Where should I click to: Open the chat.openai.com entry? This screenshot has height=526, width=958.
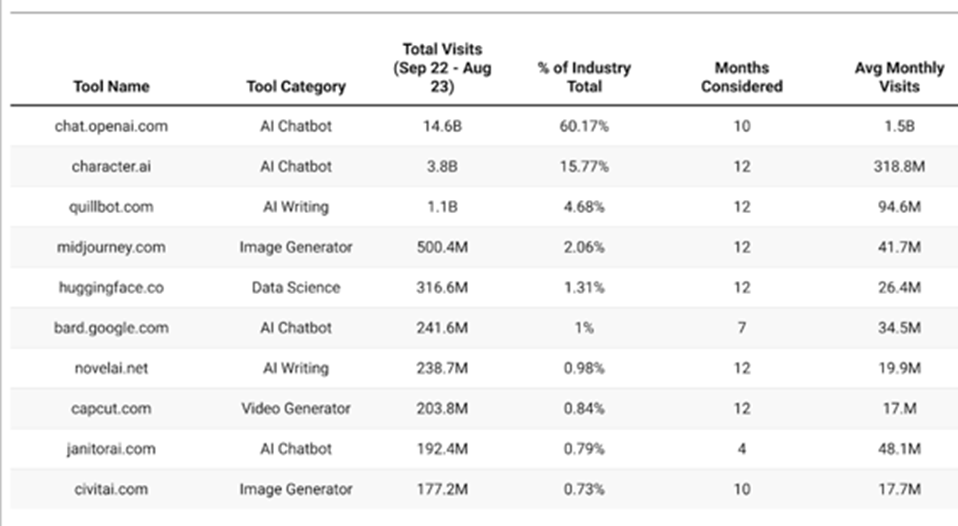click(110, 126)
